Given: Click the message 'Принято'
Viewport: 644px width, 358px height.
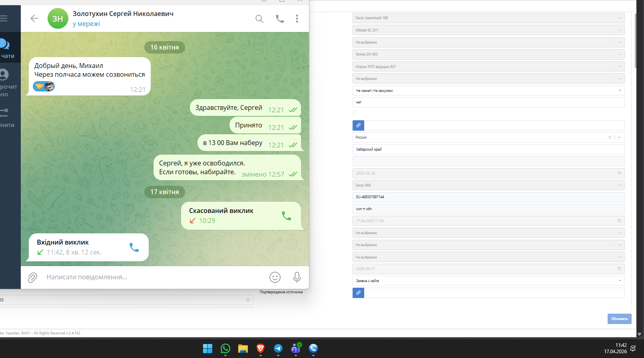Looking at the screenshot, I should pos(265,125).
